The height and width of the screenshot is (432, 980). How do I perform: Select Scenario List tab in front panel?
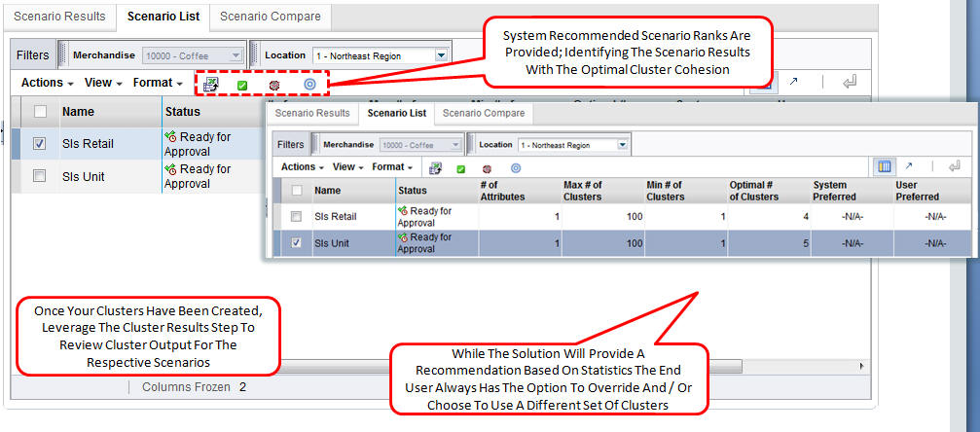tap(397, 113)
